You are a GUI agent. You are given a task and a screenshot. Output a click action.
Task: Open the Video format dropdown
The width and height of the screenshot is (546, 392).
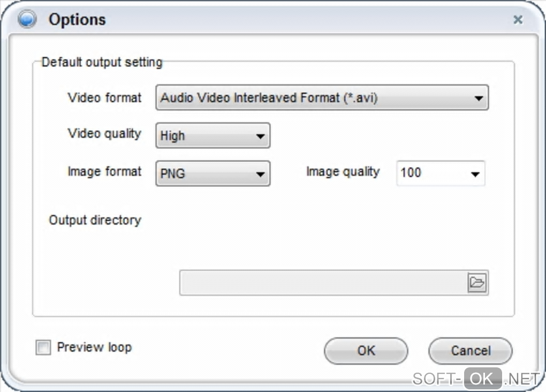tap(322, 98)
